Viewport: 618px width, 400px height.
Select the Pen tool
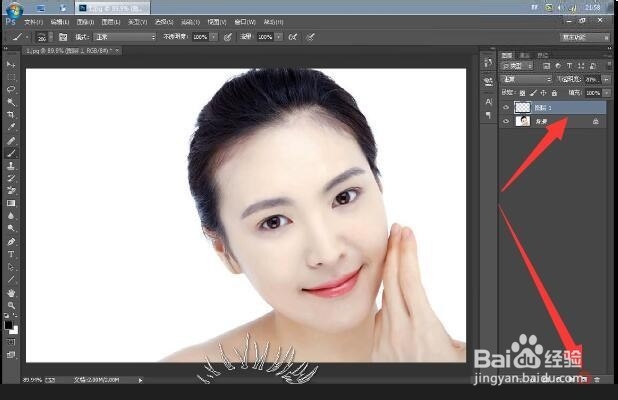[x=11, y=242]
